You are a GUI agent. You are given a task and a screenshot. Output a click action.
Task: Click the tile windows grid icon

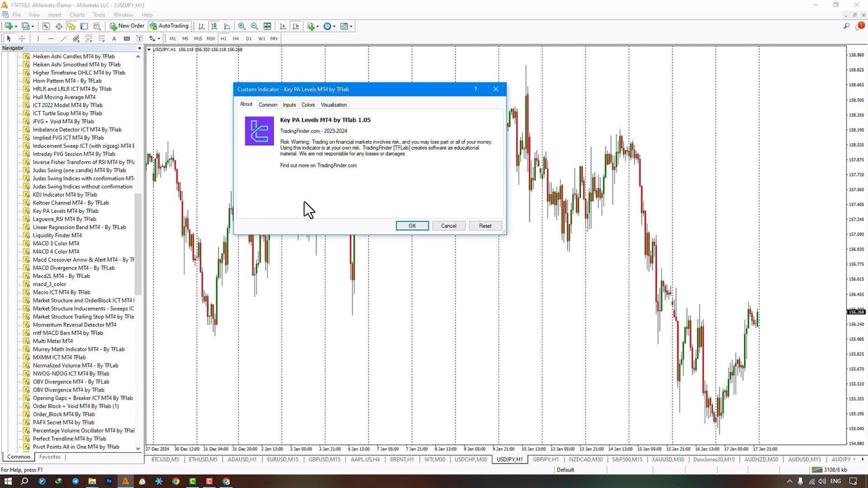(267, 26)
